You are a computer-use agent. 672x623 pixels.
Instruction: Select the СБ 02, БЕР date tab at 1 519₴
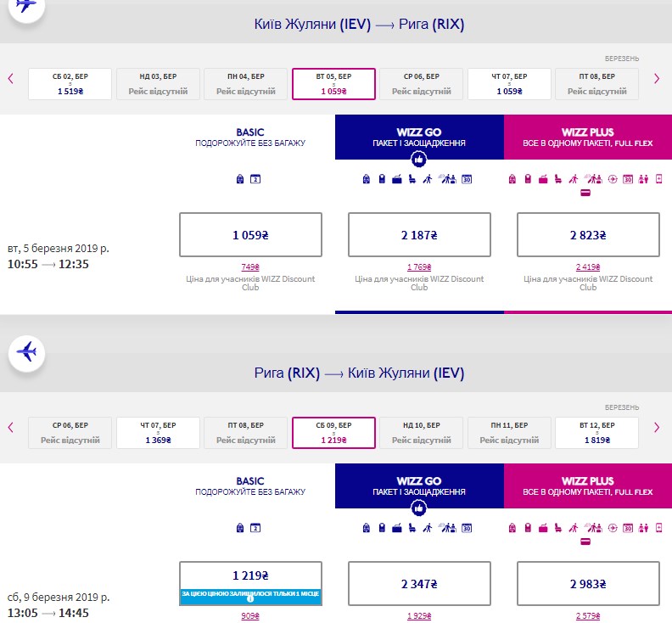click(x=70, y=84)
